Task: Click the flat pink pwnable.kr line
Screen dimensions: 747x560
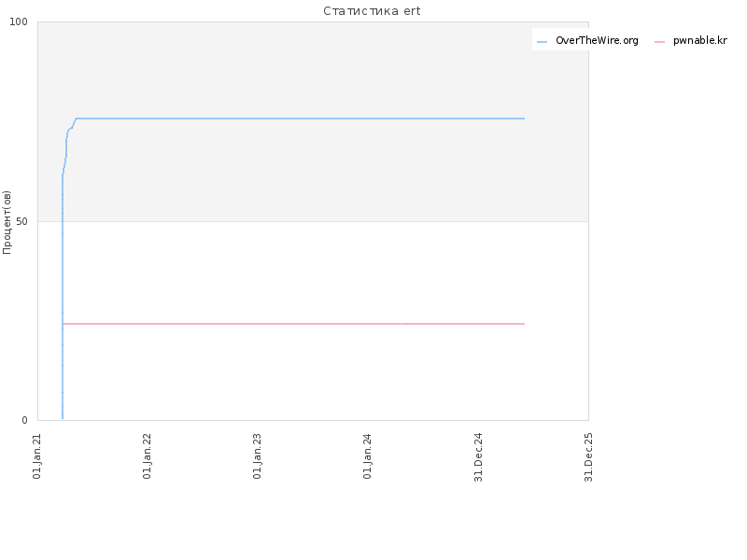Action: click(293, 324)
